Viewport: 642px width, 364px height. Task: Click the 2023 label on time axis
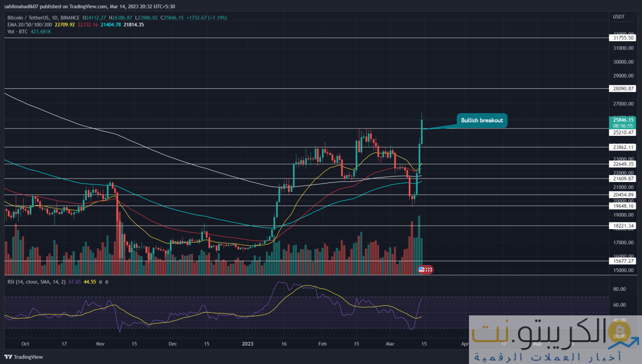click(248, 344)
